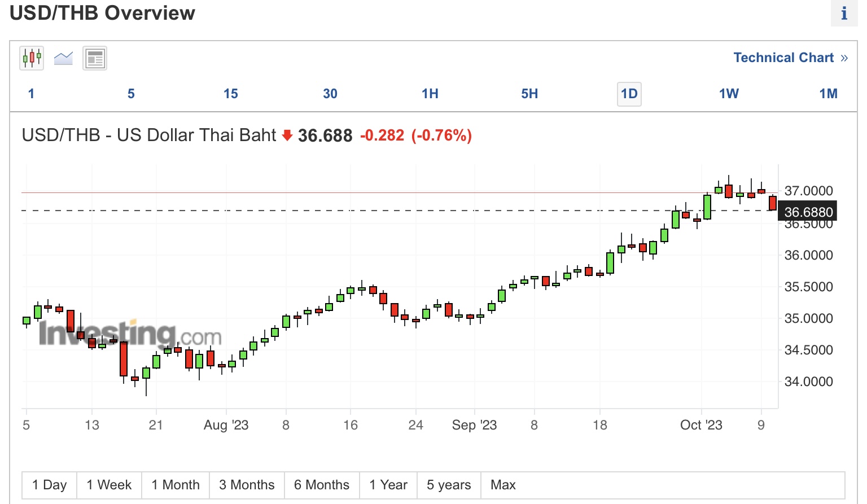Click the 34.0000 axis price label
867x504 pixels.
pyautogui.click(x=809, y=382)
